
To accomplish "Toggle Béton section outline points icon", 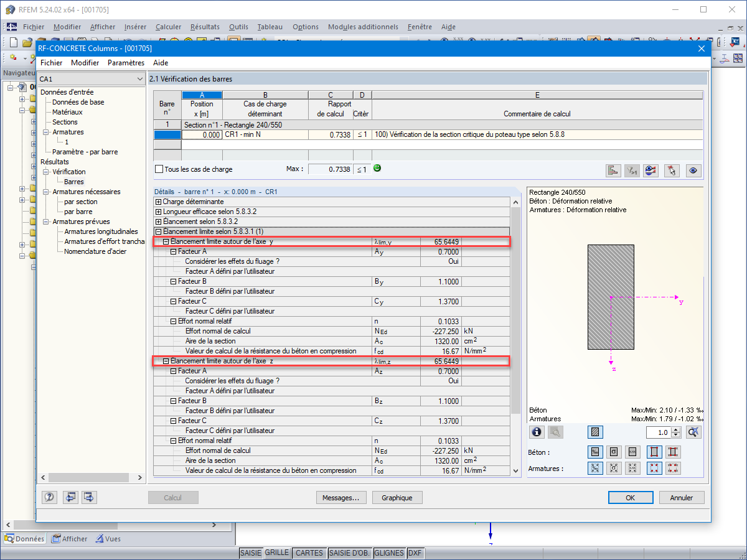I will click(x=654, y=452).
